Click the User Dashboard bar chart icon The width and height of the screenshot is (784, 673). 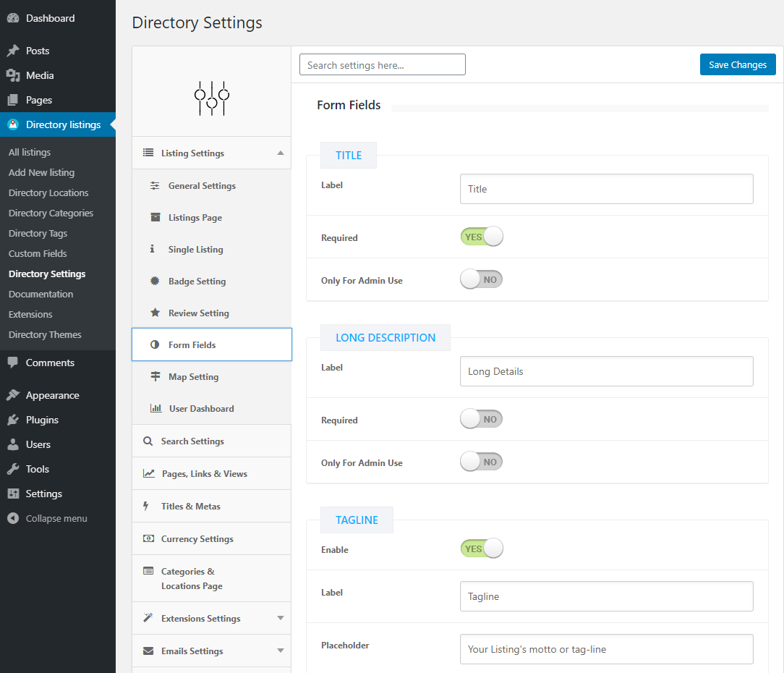(x=156, y=408)
